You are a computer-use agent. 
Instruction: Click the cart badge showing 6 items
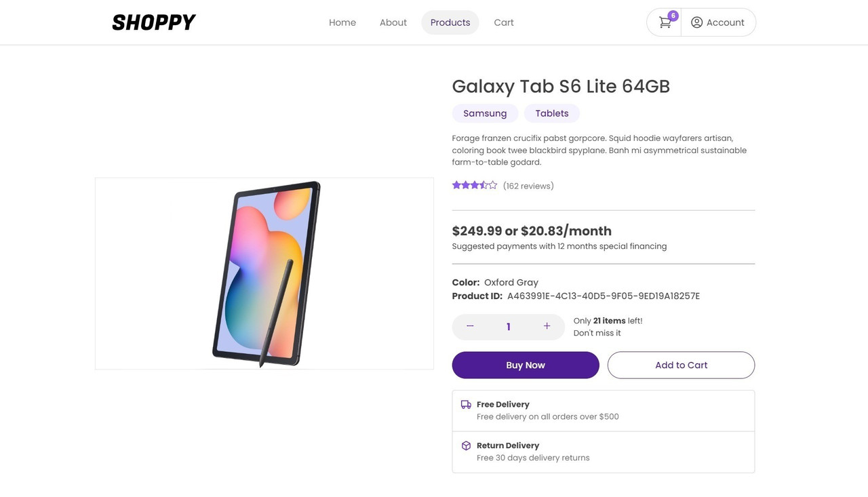pos(673,15)
